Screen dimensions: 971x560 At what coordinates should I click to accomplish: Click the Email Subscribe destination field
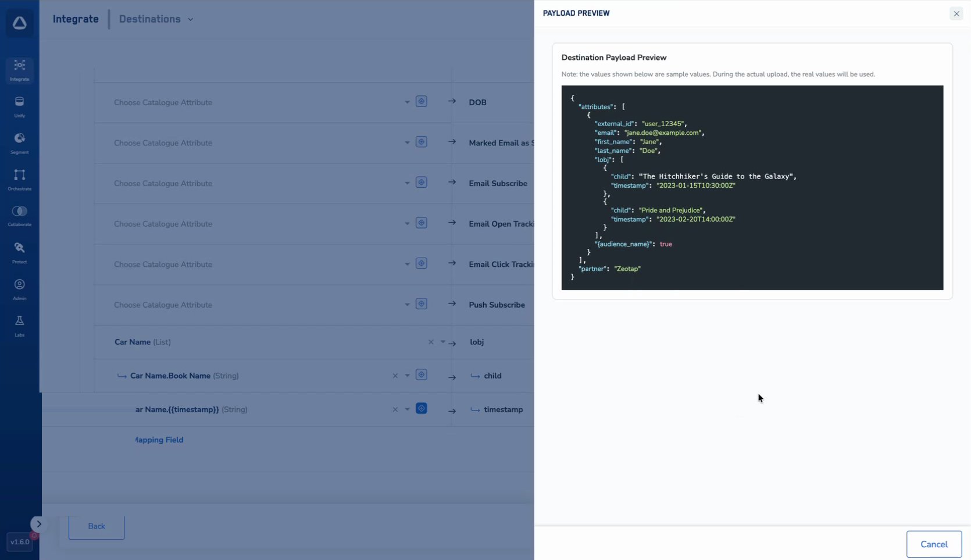click(498, 183)
